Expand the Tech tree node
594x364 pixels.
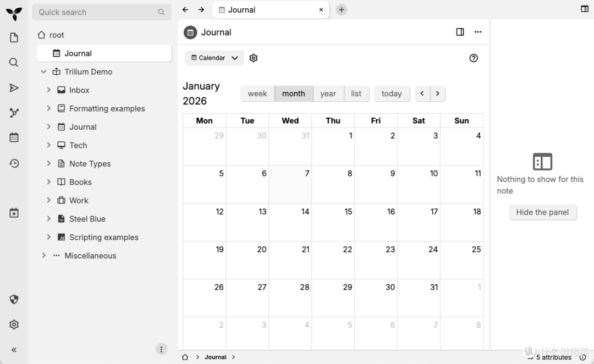(48, 145)
